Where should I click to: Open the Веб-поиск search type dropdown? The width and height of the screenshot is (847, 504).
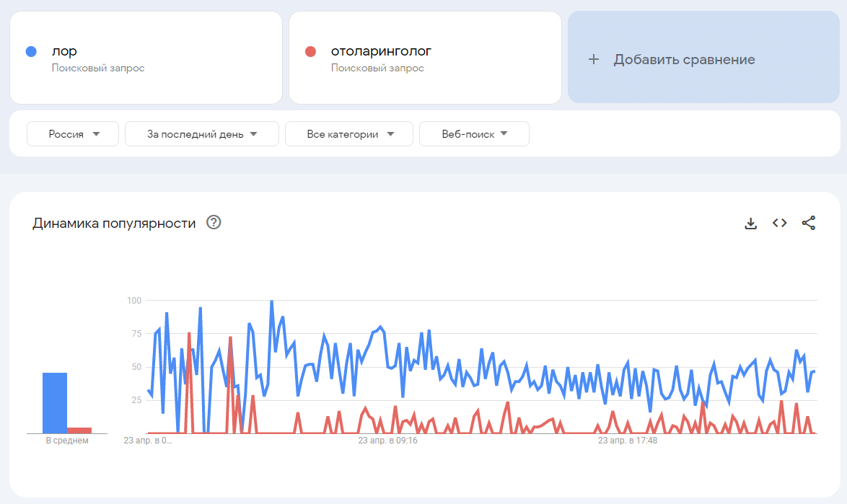(x=474, y=134)
